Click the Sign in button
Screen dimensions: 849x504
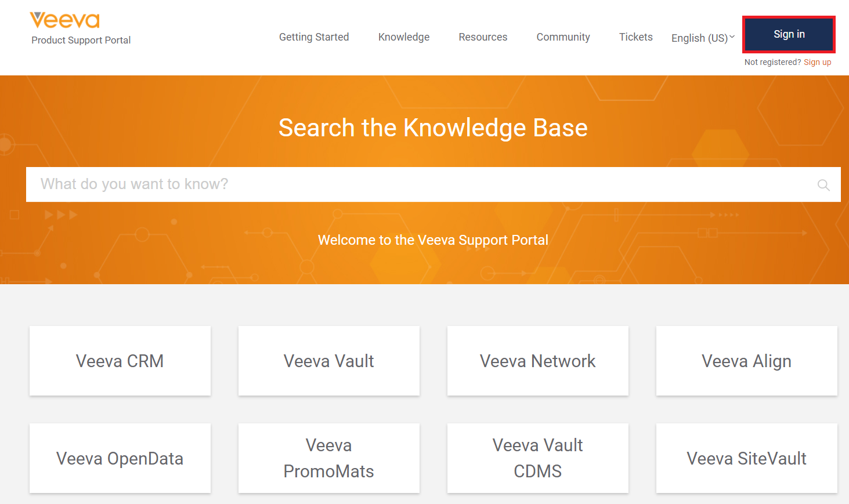click(789, 34)
